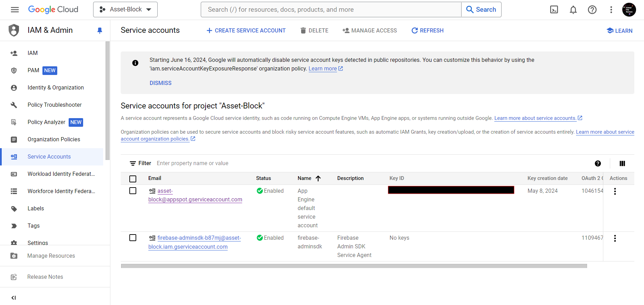Open firebase-adminsdk-b87mj service account
This screenshot has width=644, height=305.
[195, 242]
